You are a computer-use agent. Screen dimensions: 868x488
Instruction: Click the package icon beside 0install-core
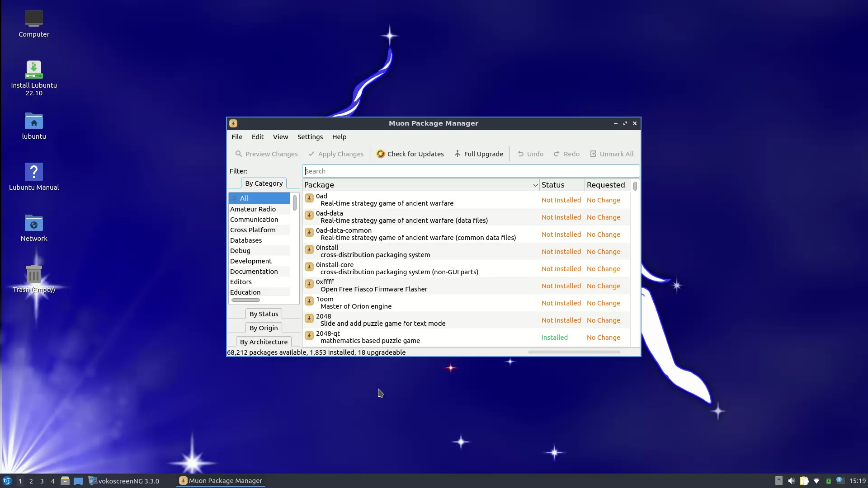click(x=309, y=267)
